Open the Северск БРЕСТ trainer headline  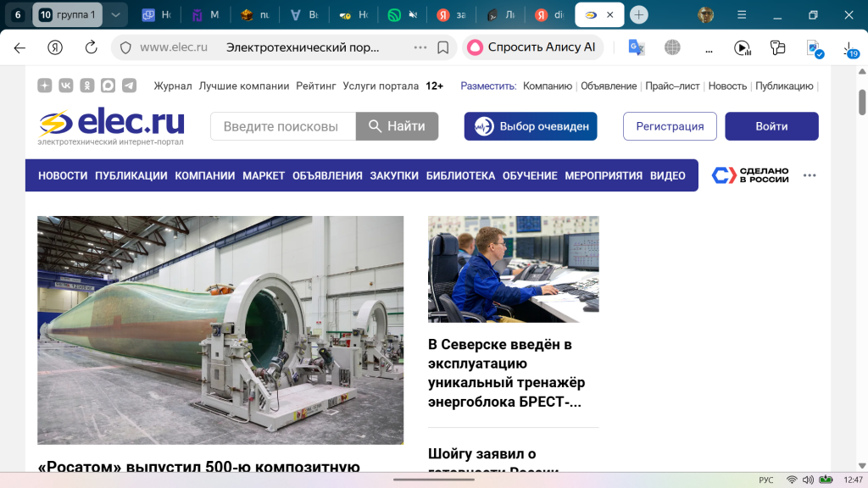[506, 373]
